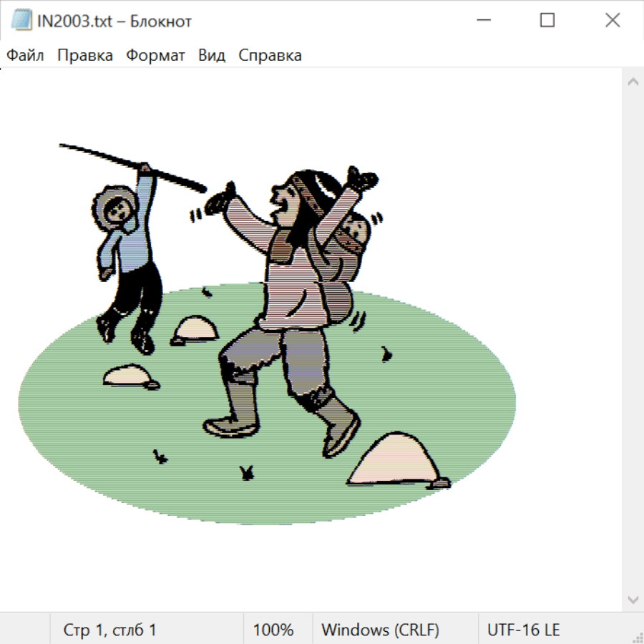The image size is (644, 644).
Task: Click the scroll up arrow
Action: [633, 82]
